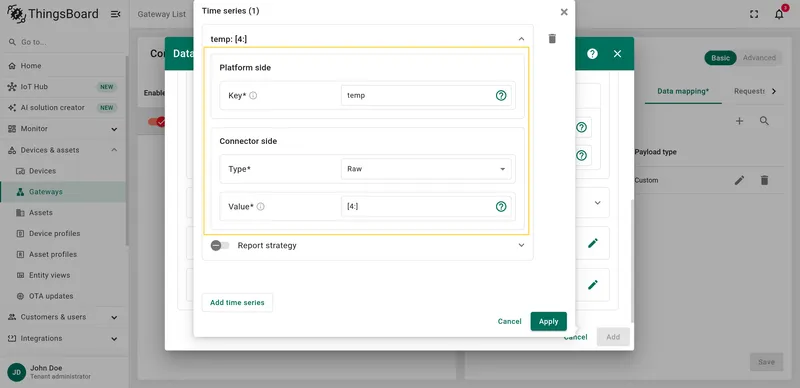Open Devices in the sidebar

63,171
